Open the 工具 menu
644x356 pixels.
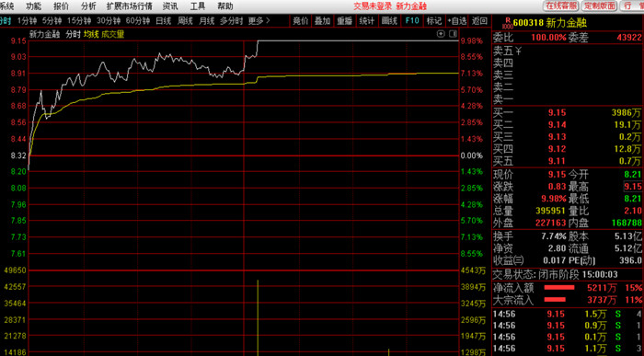(x=198, y=6)
